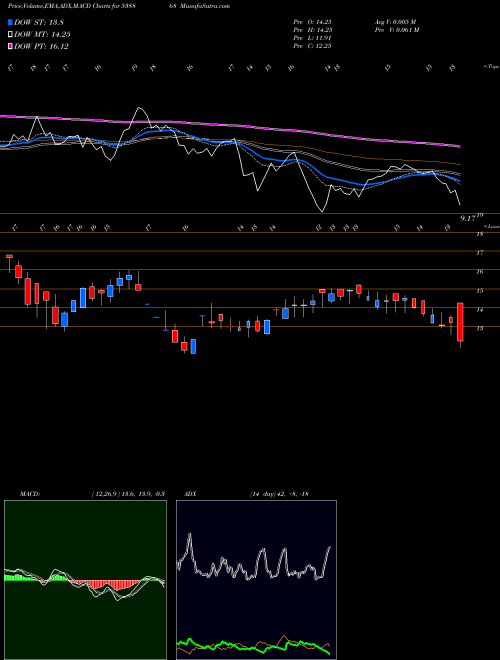Click the ADX panel title
Viewport: 500px width, 660px height.
[x=190, y=494]
